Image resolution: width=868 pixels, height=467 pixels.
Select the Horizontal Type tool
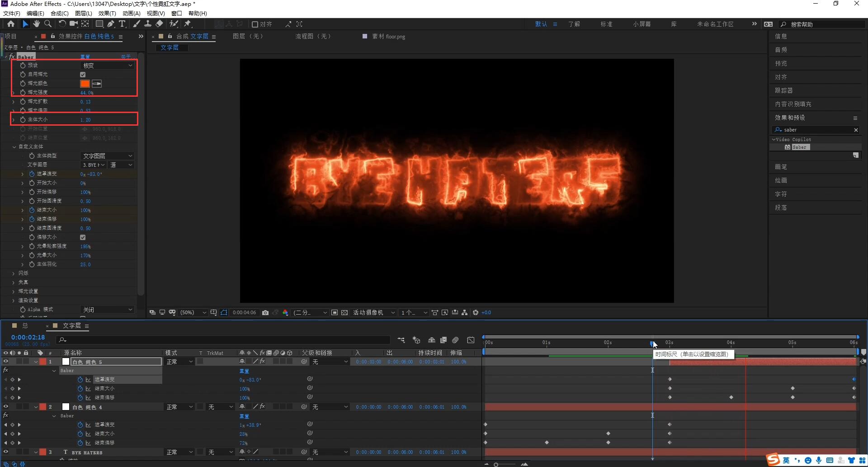[x=122, y=24]
